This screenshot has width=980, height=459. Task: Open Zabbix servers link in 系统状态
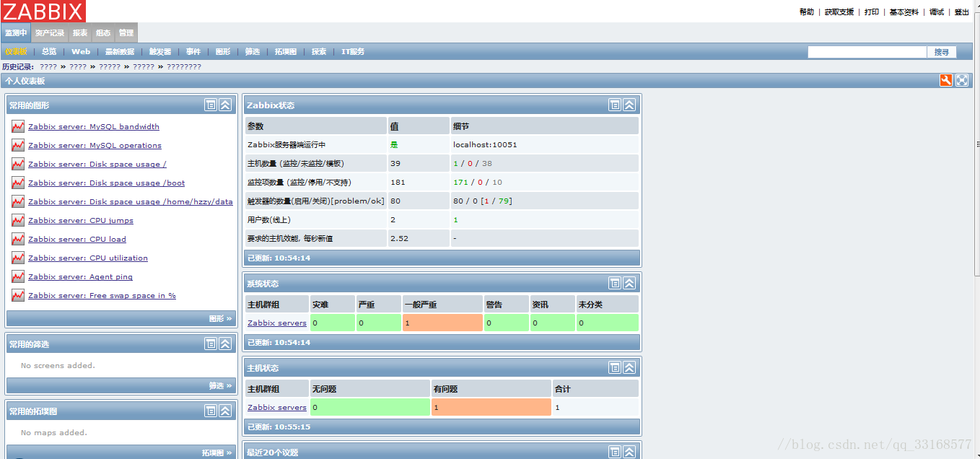277,323
